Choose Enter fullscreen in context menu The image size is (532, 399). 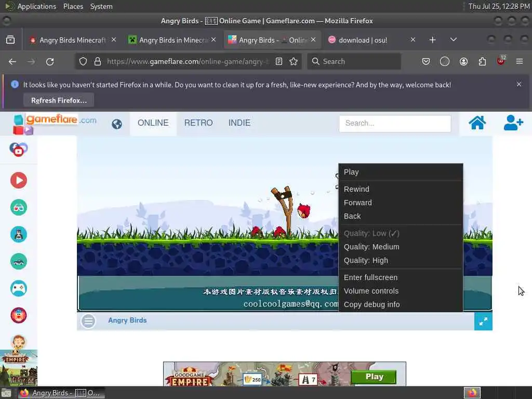coord(401,277)
